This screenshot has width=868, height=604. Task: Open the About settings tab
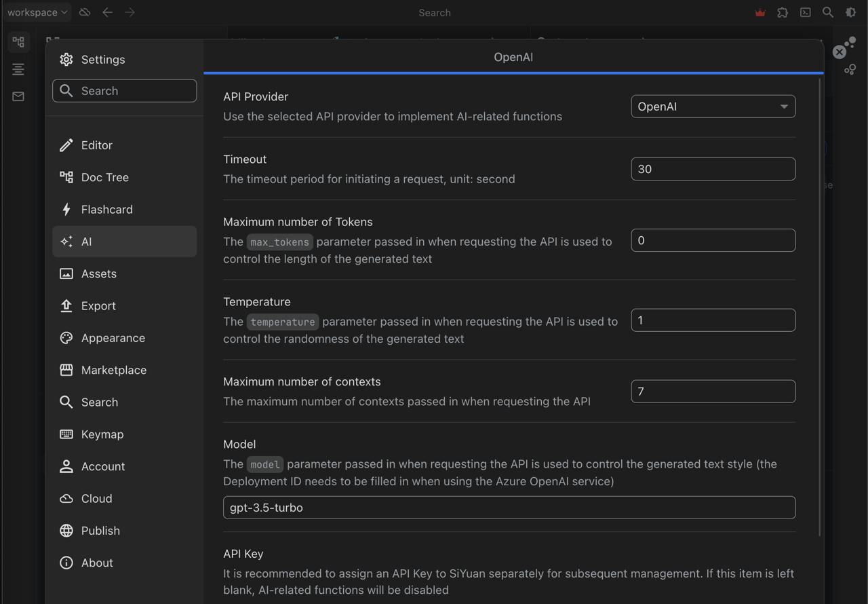125,563
